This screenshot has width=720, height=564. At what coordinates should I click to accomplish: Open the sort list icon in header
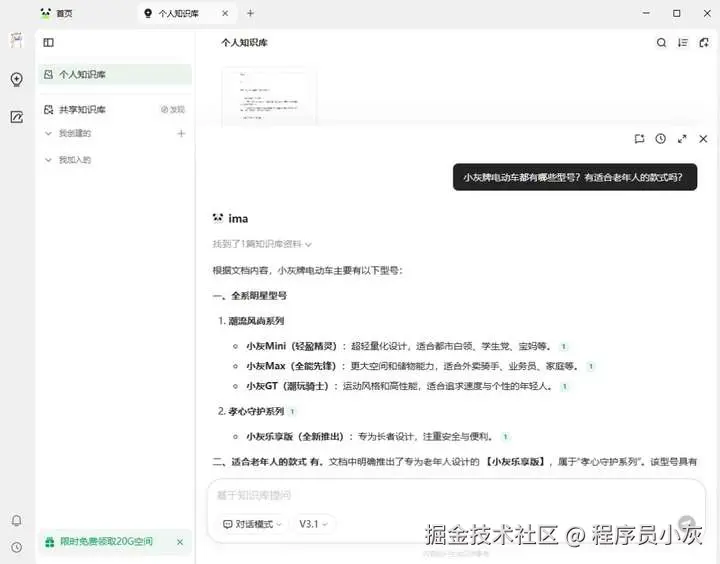[x=683, y=43]
